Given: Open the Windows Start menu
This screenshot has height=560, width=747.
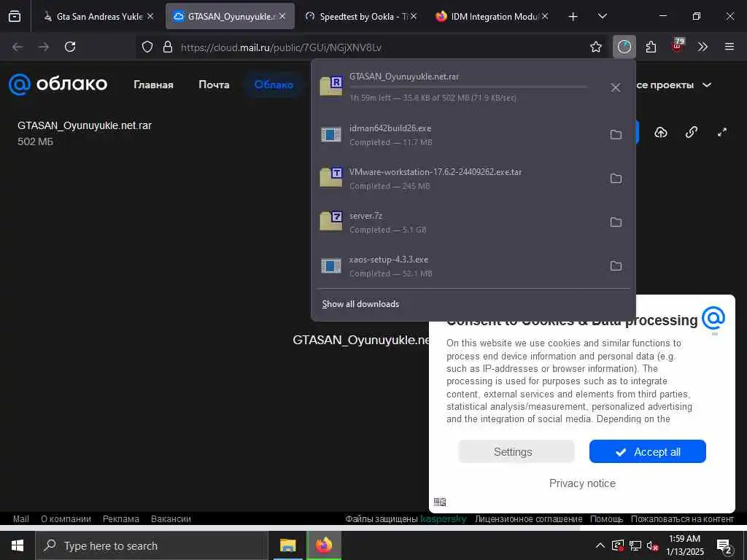Looking at the screenshot, I should pos(18,545).
